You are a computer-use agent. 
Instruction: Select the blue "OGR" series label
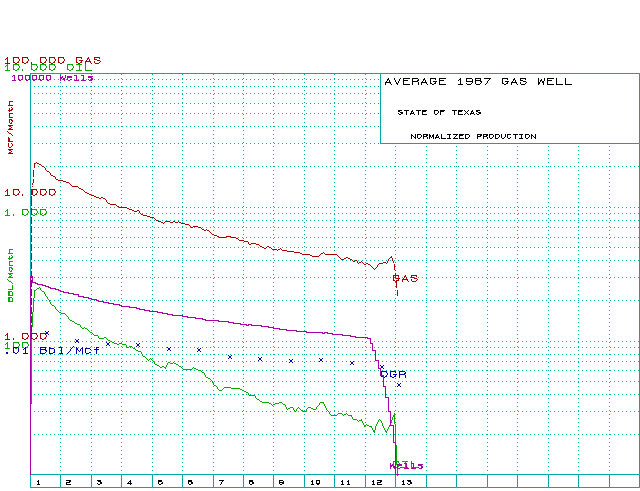[393, 373]
